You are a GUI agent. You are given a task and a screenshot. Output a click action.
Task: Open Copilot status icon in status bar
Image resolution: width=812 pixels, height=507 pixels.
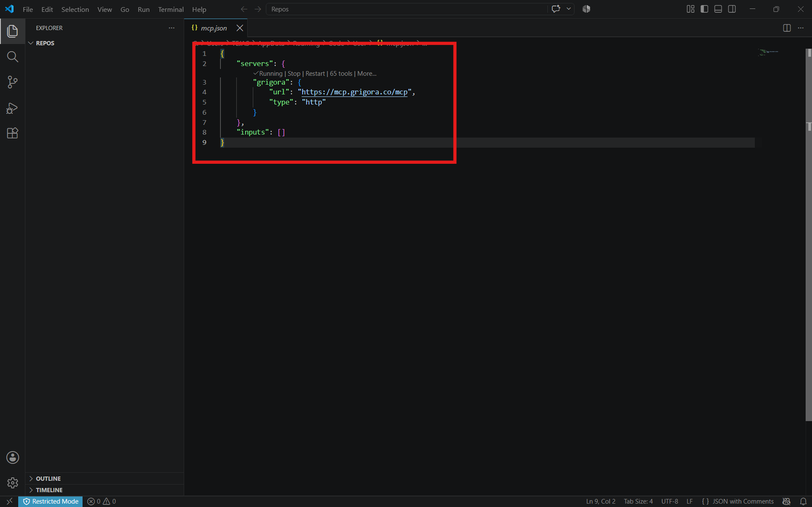pos(786,501)
